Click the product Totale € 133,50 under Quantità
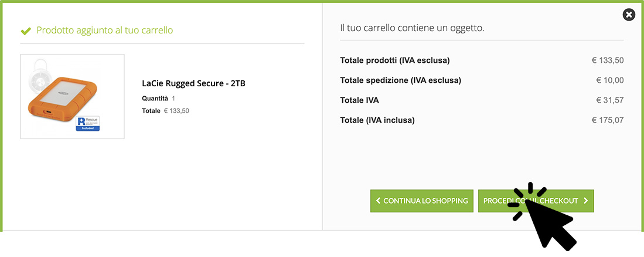This screenshot has width=644, height=257. (165, 111)
